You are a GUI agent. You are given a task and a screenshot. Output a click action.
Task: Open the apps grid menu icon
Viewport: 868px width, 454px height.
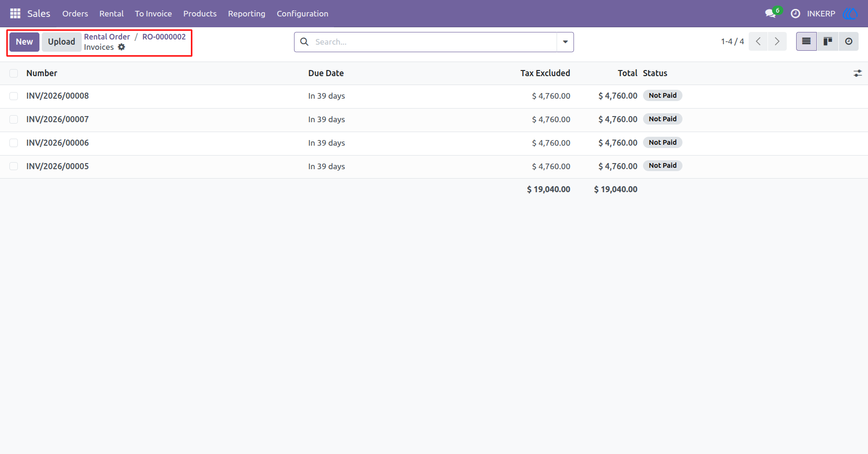click(15, 14)
